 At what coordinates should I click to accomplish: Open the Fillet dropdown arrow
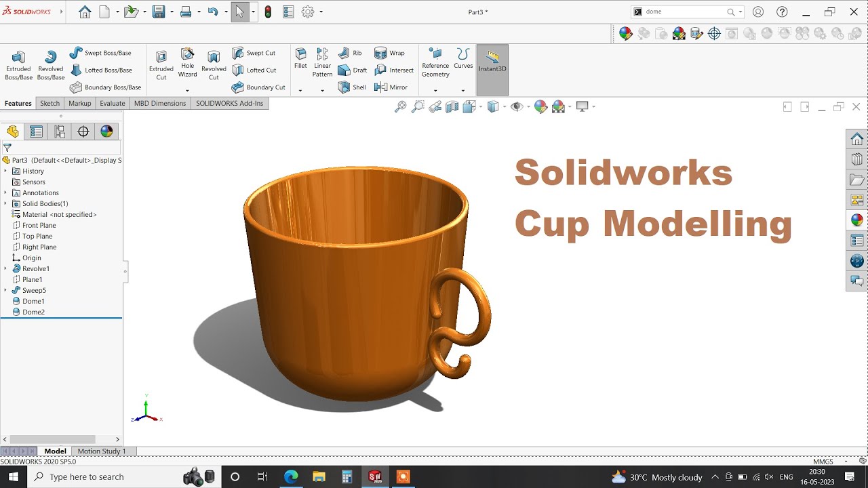click(x=300, y=90)
